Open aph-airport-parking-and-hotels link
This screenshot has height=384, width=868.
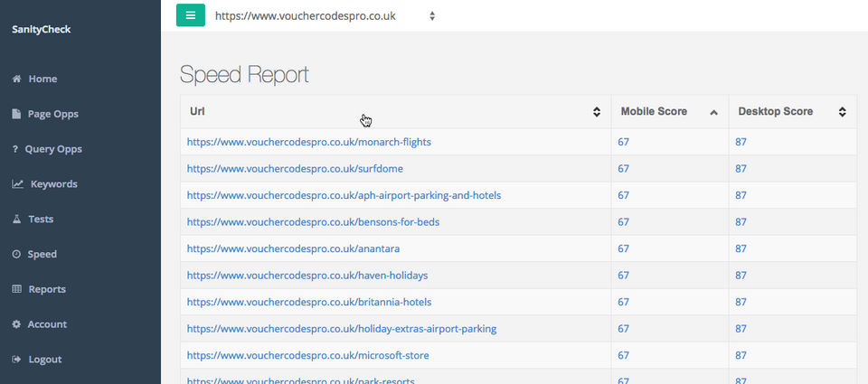tap(344, 195)
